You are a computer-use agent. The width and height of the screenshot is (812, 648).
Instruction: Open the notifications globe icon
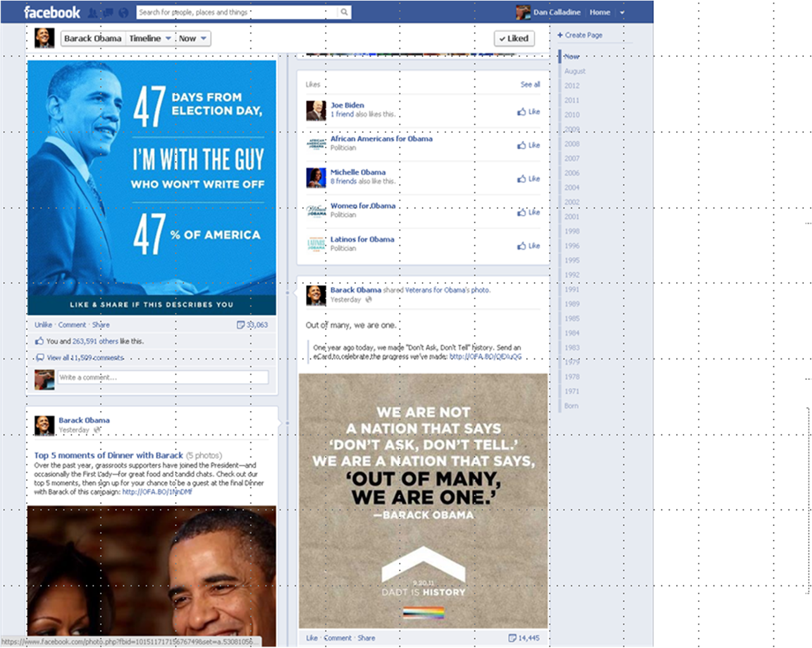pyautogui.click(x=123, y=13)
